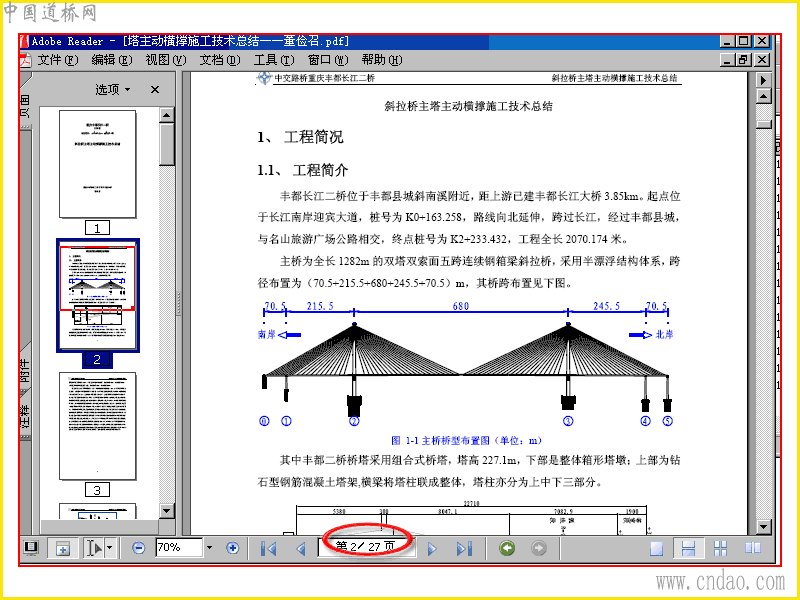Open the 工具(T) menu

pyautogui.click(x=274, y=60)
